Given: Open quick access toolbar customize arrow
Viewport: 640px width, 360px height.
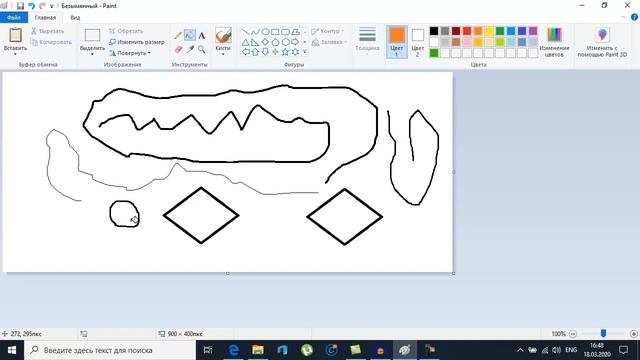Looking at the screenshot, I should 51,6.
